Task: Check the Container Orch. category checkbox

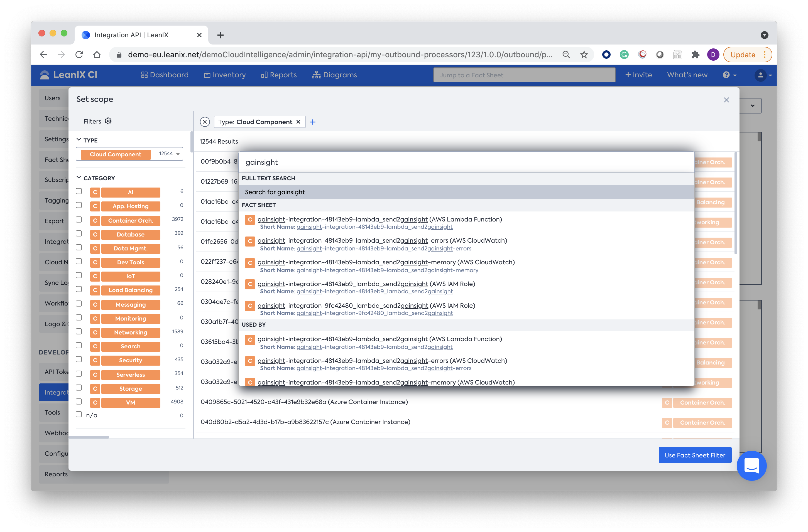Action: point(79,220)
